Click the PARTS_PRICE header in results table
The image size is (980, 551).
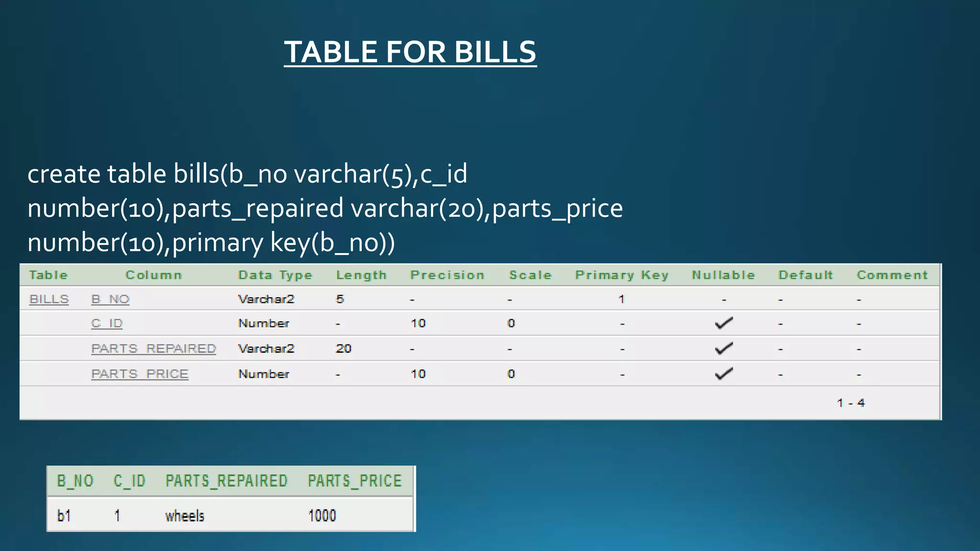tap(355, 481)
